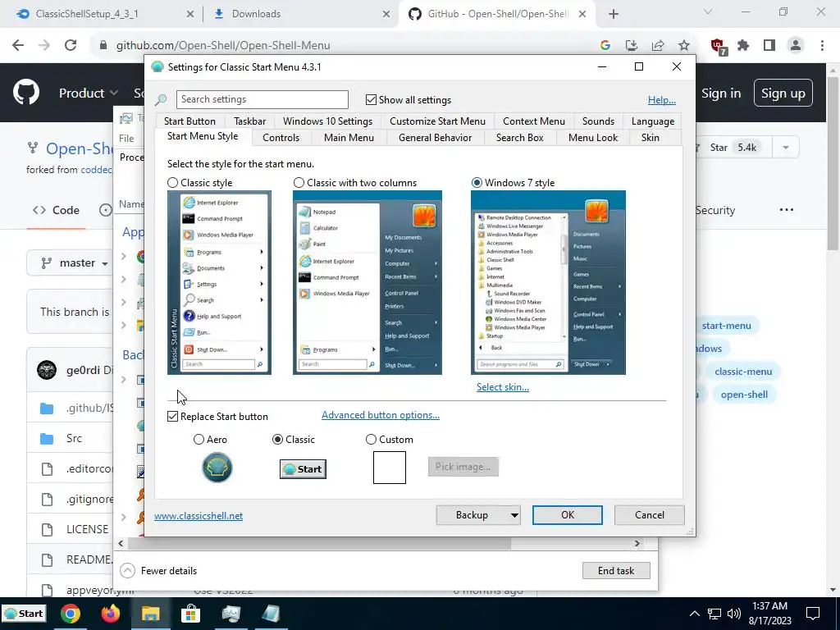840x630 pixels.
Task: Open the Taskbar settings tab
Action: point(249,121)
